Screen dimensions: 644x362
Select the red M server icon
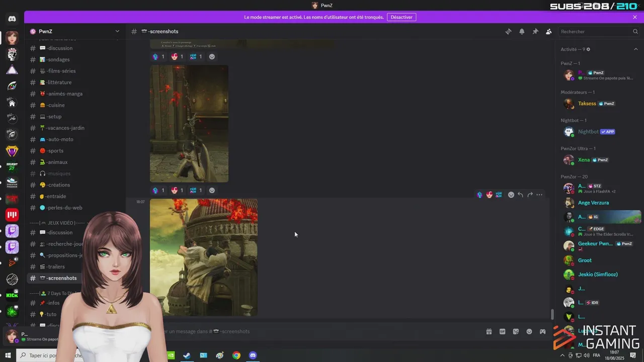(x=12, y=215)
